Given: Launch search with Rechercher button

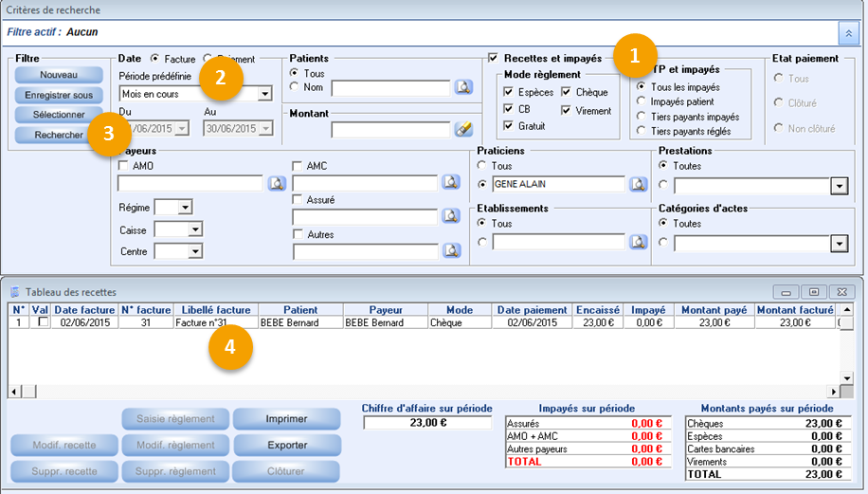Looking at the screenshot, I should pyautogui.click(x=59, y=135).
